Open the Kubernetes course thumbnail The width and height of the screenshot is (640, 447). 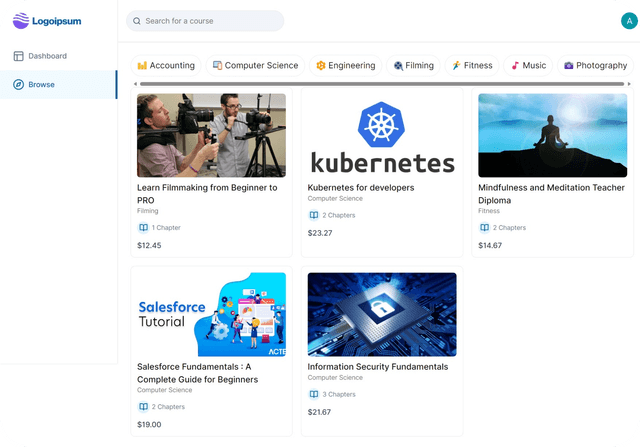(x=382, y=135)
